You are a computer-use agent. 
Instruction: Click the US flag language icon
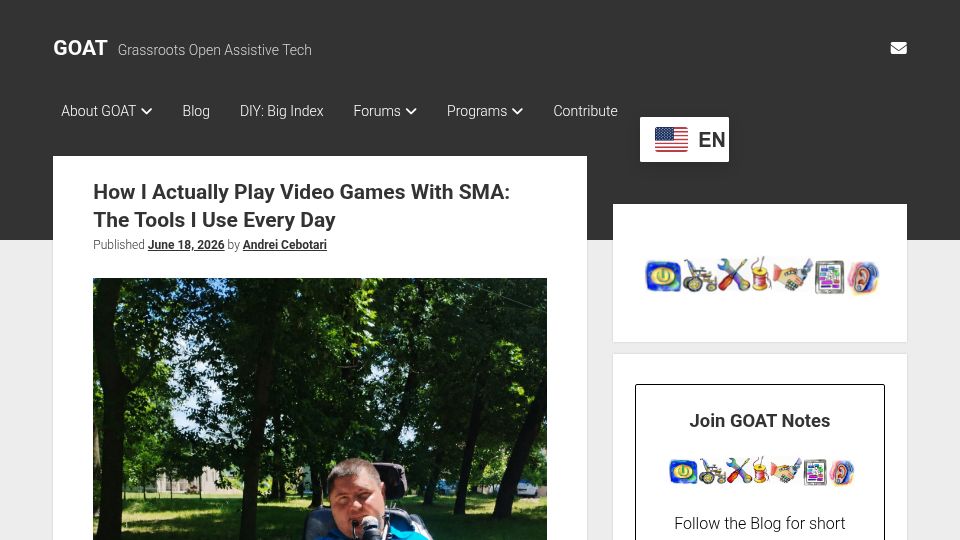(x=671, y=140)
